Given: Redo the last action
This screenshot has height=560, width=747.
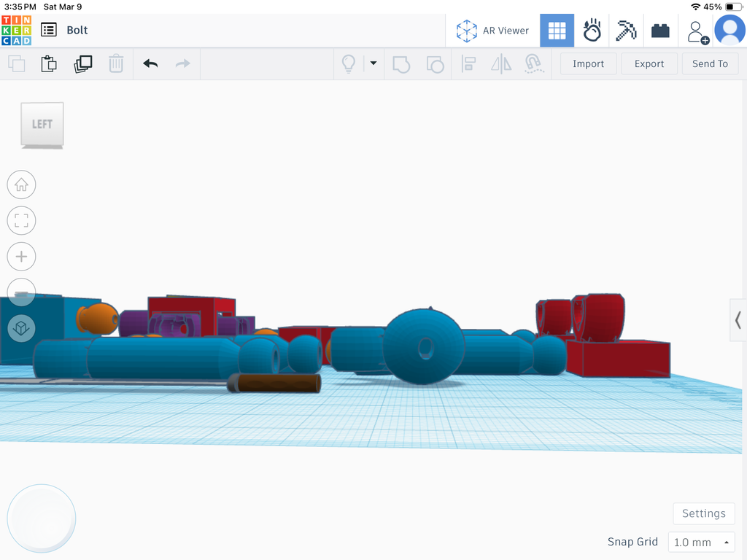Looking at the screenshot, I should point(183,64).
